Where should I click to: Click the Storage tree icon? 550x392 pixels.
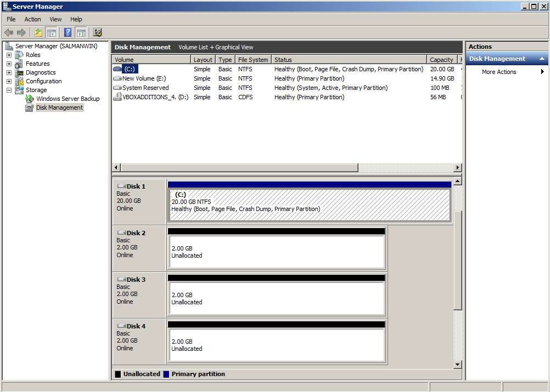coord(19,90)
